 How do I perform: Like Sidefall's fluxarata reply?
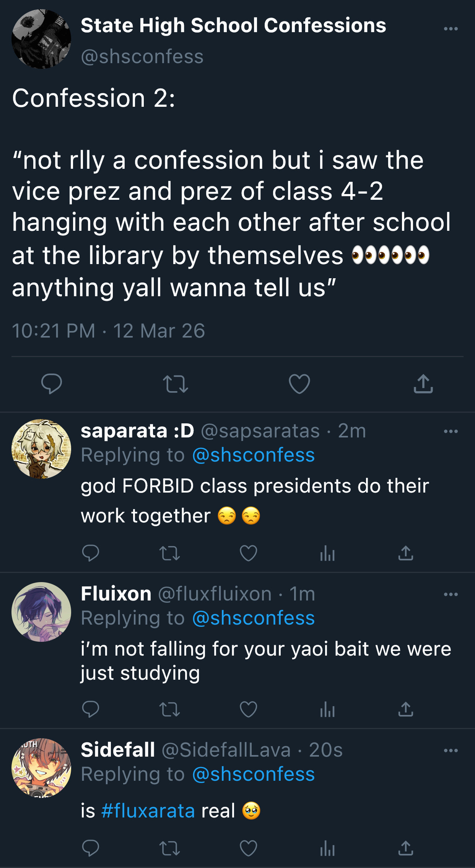249,848
